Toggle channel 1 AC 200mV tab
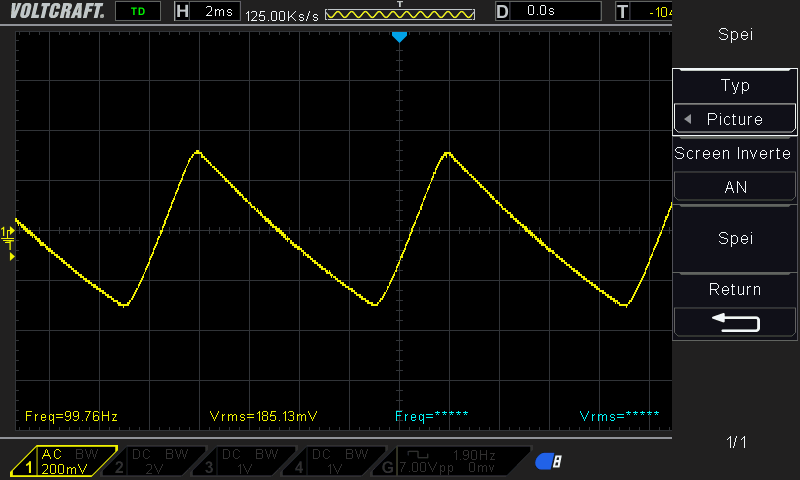 pyautogui.click(x=63, y=461)
